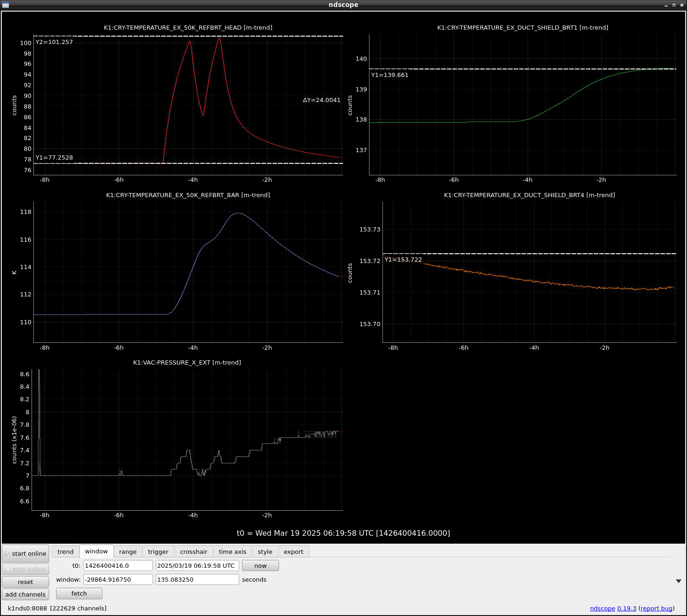This screenshot has height=616, width=687.
Task: Open the style tab
Action: (x=265, y=552)
